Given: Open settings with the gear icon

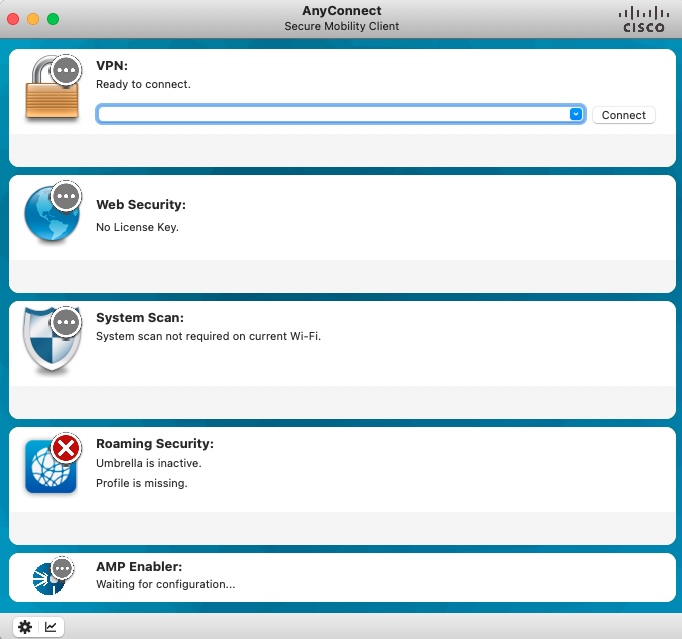Looking at the screenshot, I should click(25, 627).
